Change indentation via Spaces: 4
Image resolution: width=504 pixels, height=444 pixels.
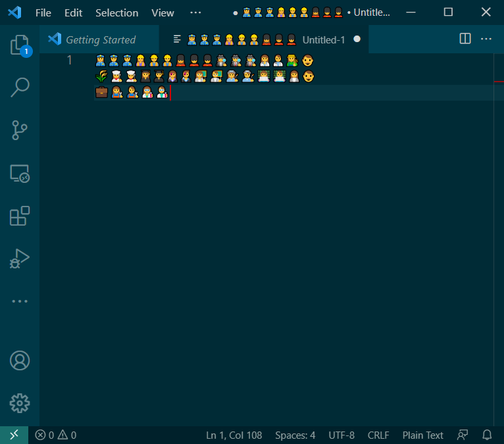click(295, 435)
